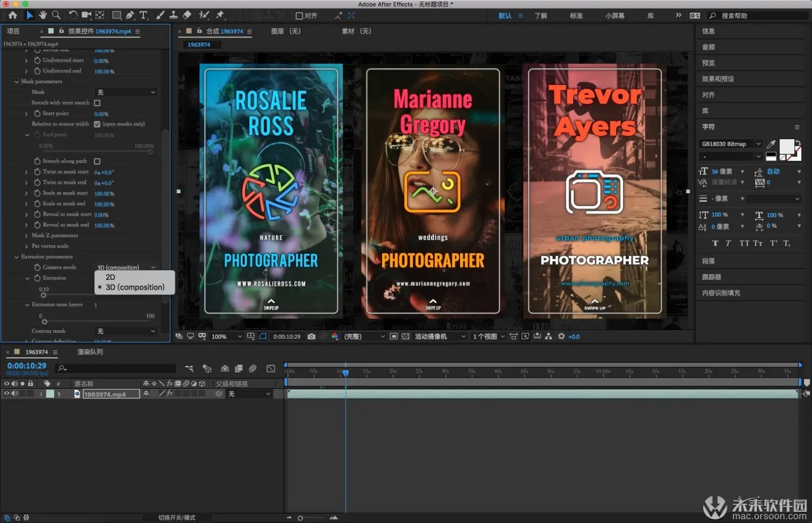Click the 0:00:10:29 timeline timecode
Screen dimensions: 812x523
[x=27, y=366]
